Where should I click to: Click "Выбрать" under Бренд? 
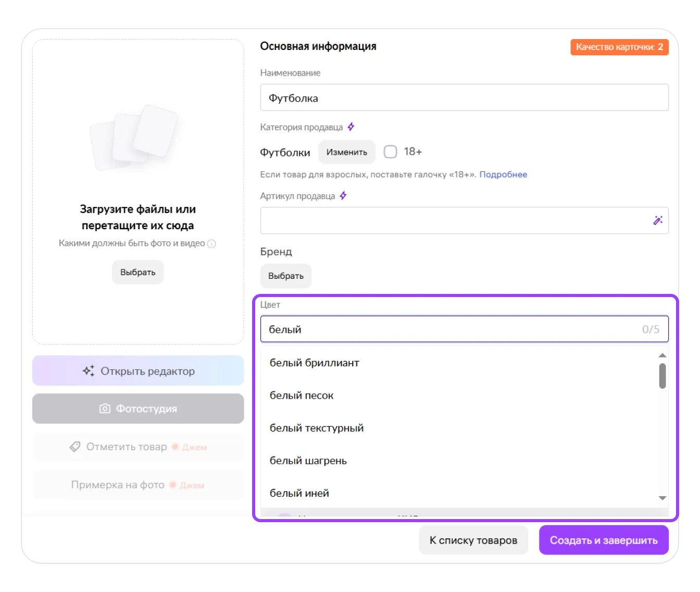[x=285, y=276]
